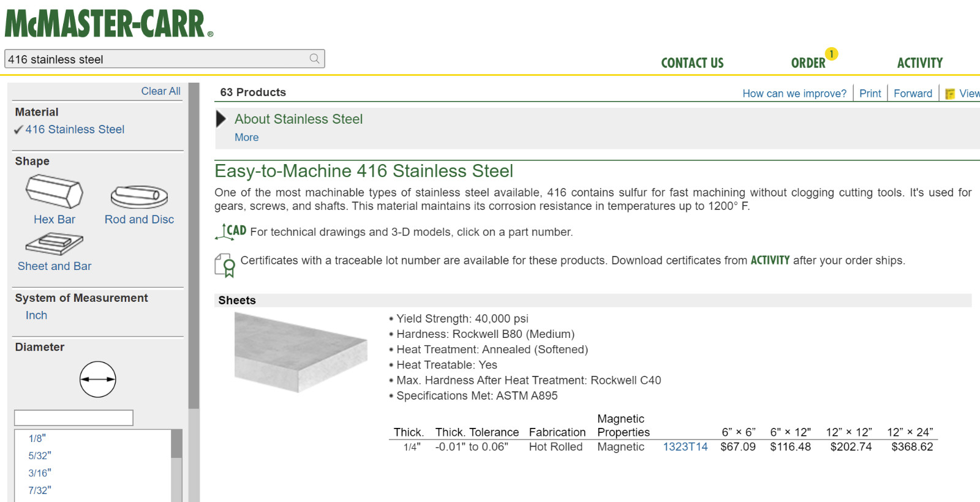Viewport: 980px width, 502px height.
Task: Open the ORDER menu
Action: 808,63
